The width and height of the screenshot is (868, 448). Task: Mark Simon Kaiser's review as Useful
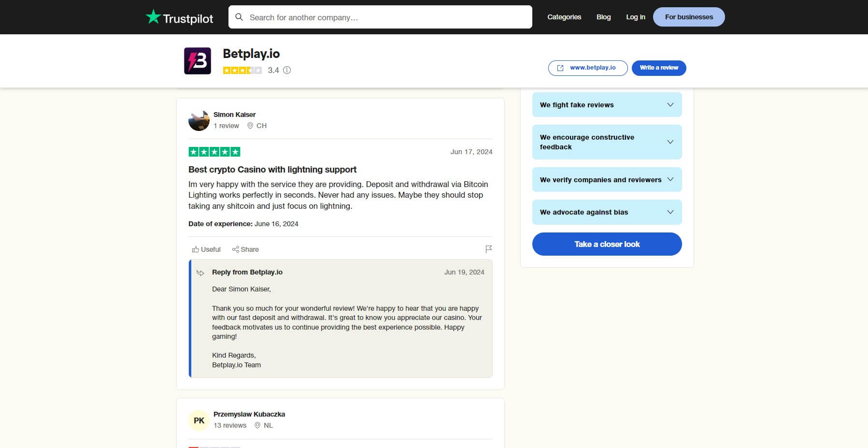point(206,249)
